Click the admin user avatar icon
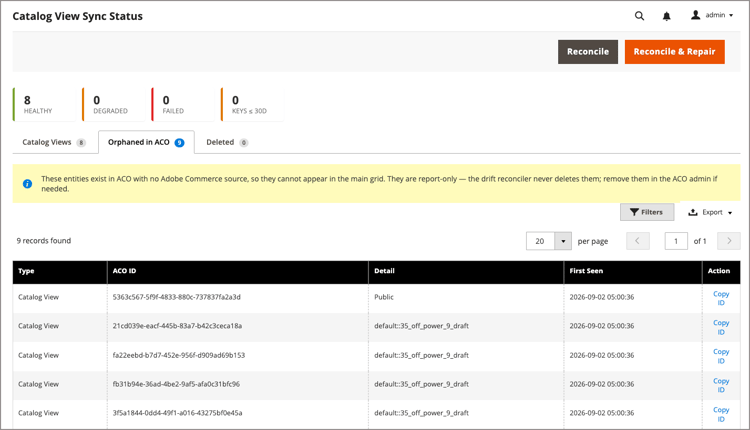Screen dimensions: 750x430 tap(695, 15)
